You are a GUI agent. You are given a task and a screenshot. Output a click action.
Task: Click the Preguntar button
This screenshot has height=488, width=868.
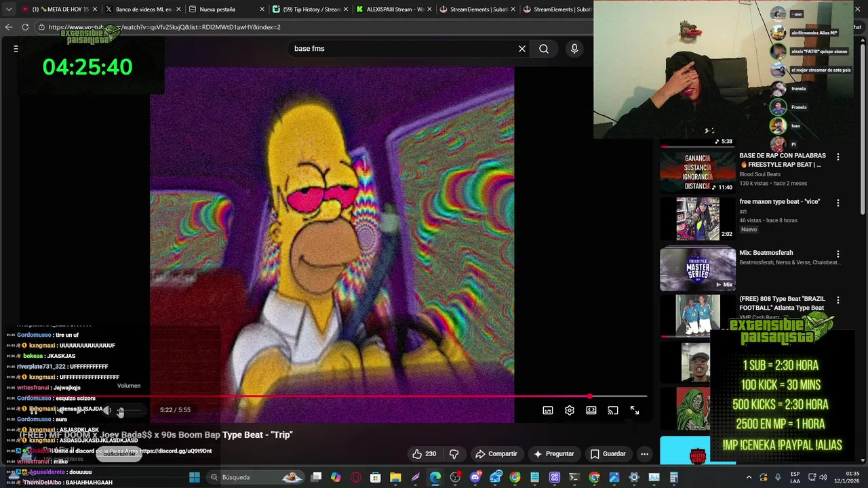click(554, 454)
